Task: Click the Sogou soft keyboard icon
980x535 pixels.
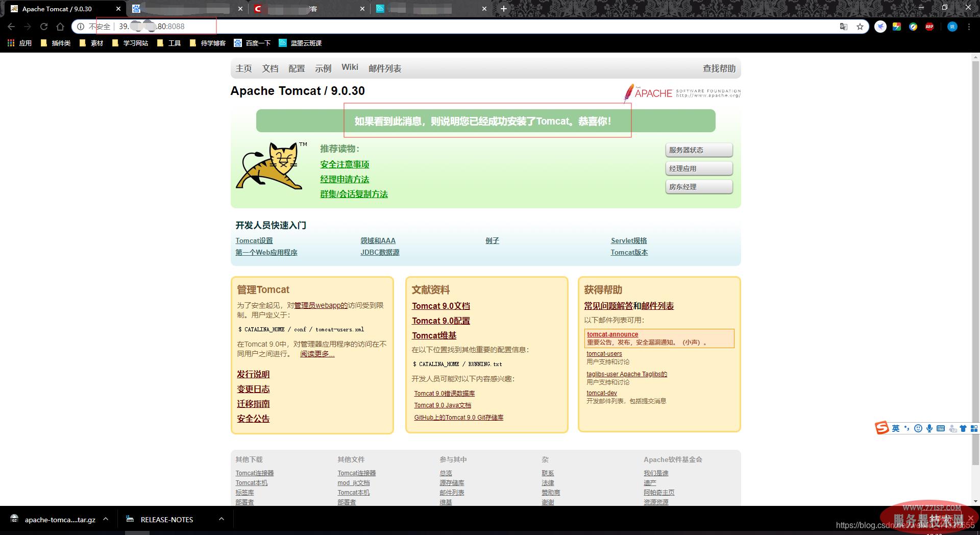Action: point(941,428)
